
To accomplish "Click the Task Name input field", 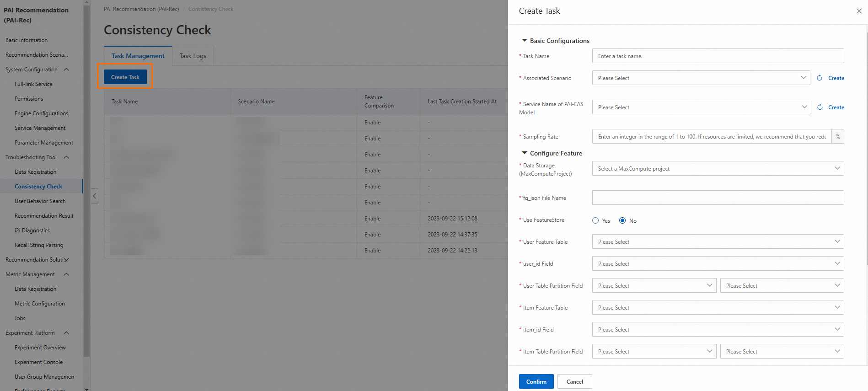I will [718, 56].
